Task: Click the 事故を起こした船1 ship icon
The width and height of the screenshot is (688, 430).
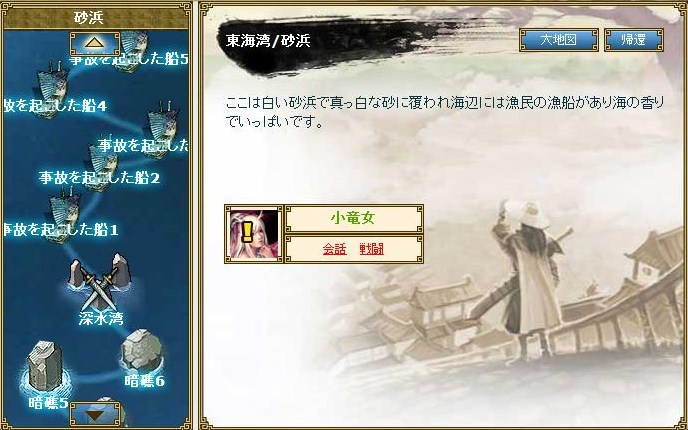Action: tap(64, 215)
